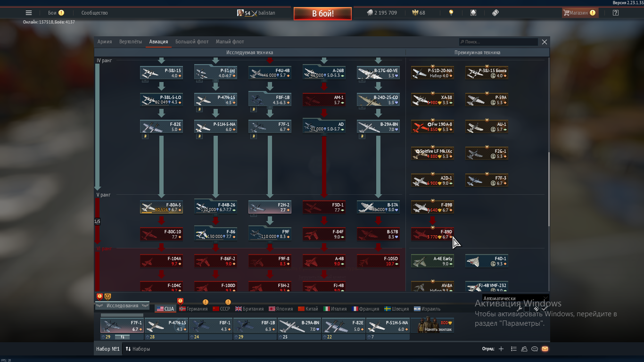
Task: Expand the A-26B aircraft group
Action: coord(324,72)
